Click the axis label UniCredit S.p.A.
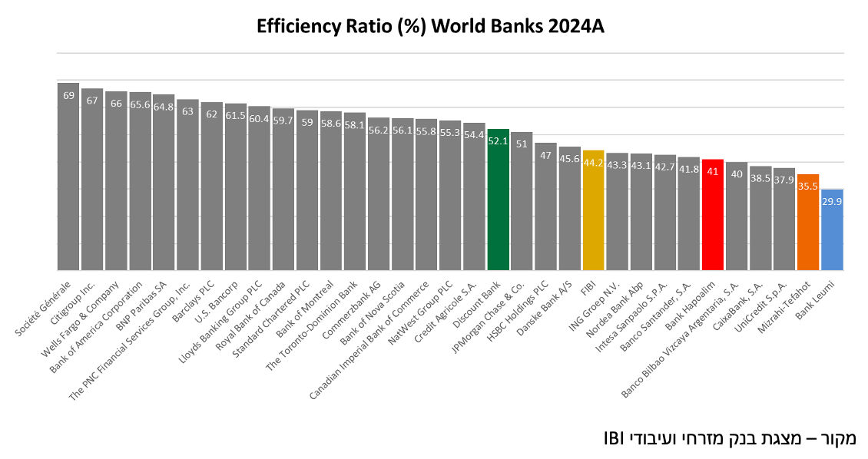Image resolution: width=868 pixels, height=459 pixels. pyautogui.click(x=761, y=306)
